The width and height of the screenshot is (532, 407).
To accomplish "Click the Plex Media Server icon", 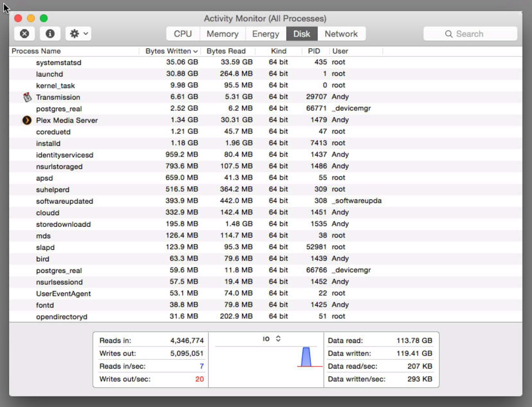I will (27, 120).
